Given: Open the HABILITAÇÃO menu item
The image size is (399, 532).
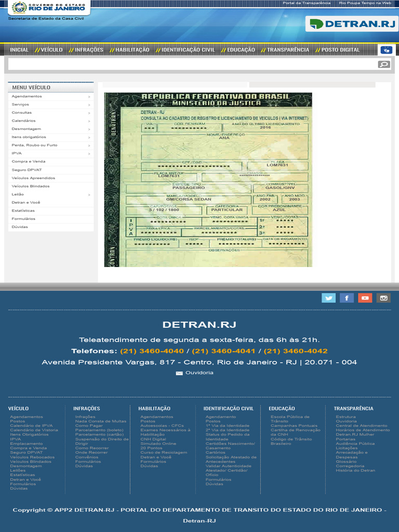Looking at the screenshot, I should [x=132, y=50].
